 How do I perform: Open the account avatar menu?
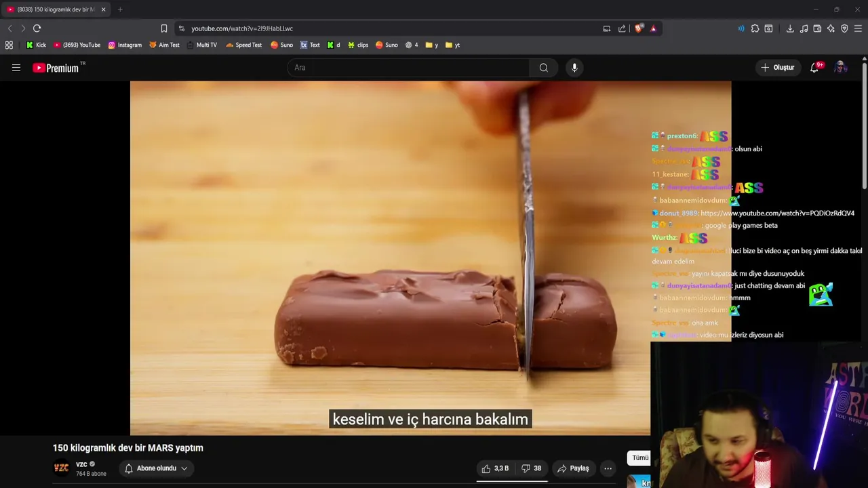pos(840,68)
